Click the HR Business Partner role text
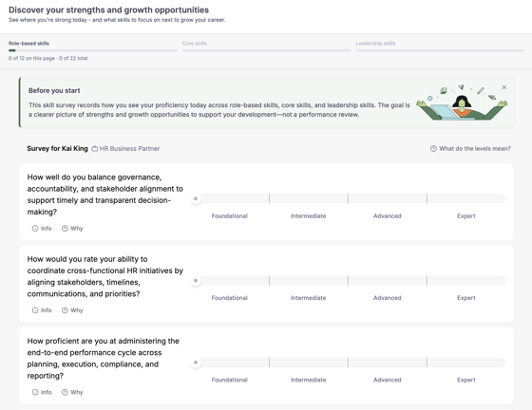Viewport: 532px width, 410px height. 129,148
